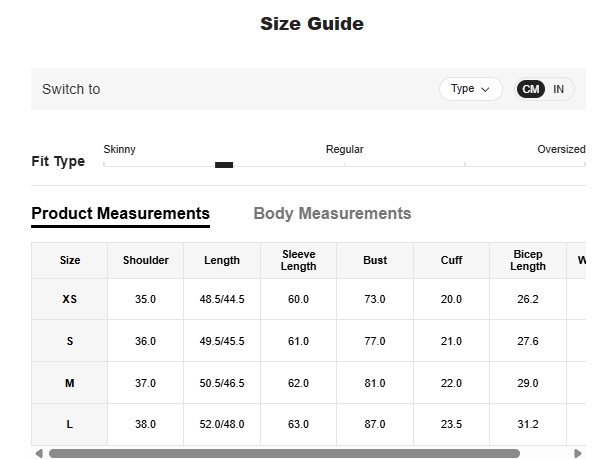Click the Bicep Length column header
The width and height of the screenshot is (616, 459).
(x=527, y=260)
